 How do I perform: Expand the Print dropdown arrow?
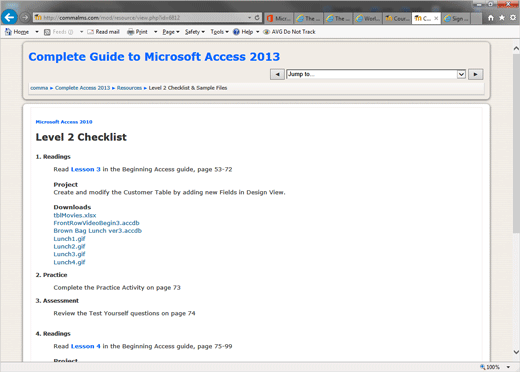click(155, 32)
